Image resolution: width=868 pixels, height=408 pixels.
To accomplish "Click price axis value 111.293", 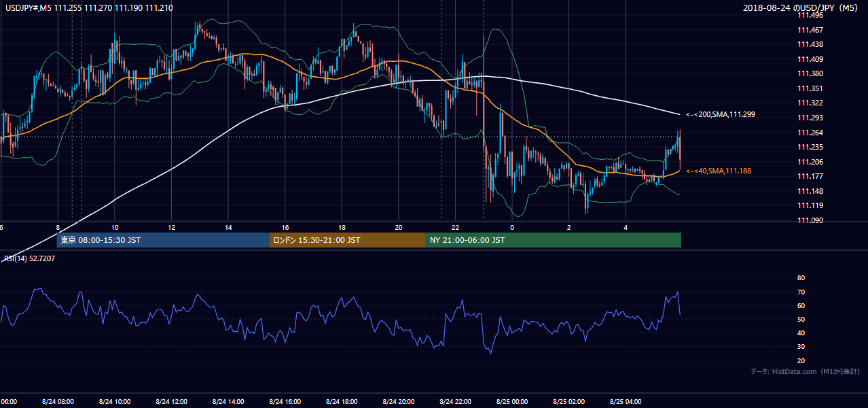I will click(x=811, y=118).
